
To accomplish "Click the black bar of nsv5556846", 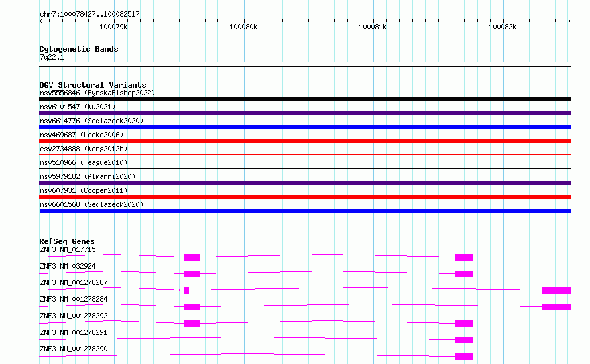I will pos(305,99).
